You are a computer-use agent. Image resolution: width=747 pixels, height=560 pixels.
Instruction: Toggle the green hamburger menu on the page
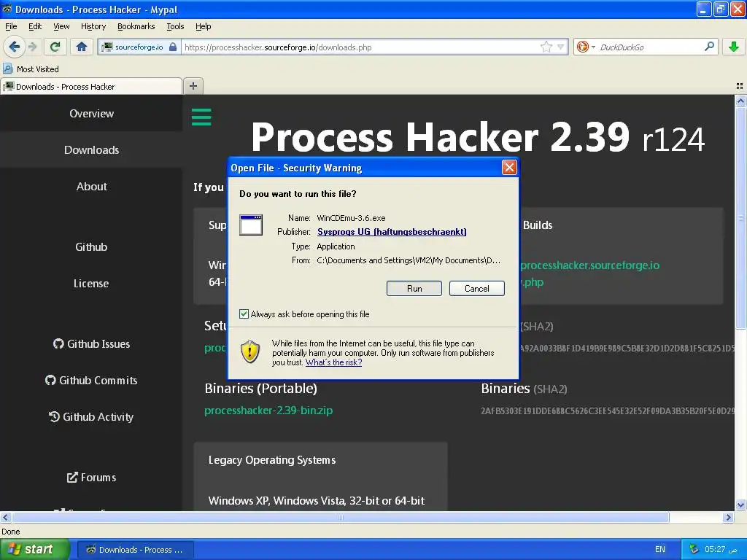(201, 117)
